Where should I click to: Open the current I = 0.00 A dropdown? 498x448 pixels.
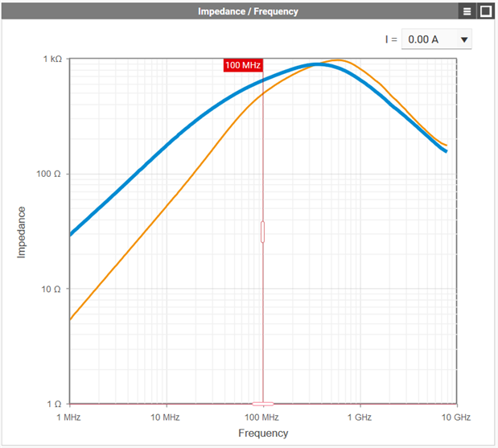pyautogui.click(x=436, y=39)
